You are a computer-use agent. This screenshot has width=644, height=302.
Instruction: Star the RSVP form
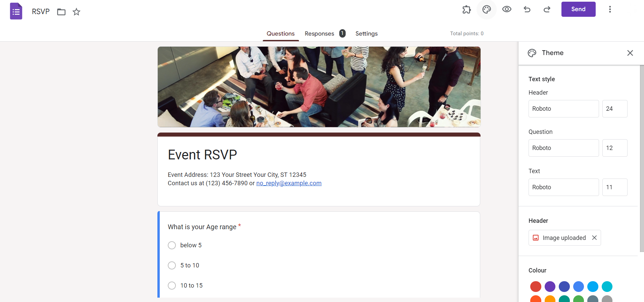click(77, 12)
